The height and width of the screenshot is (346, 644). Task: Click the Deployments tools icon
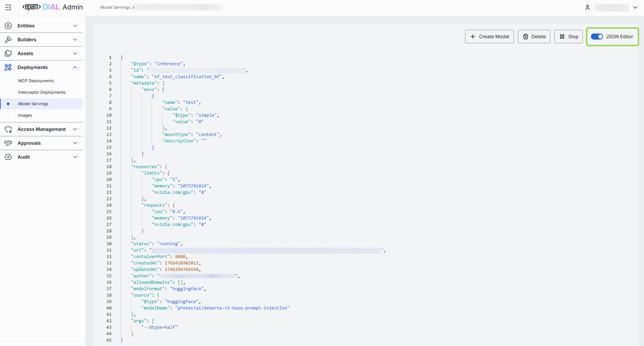pos(8,67)
